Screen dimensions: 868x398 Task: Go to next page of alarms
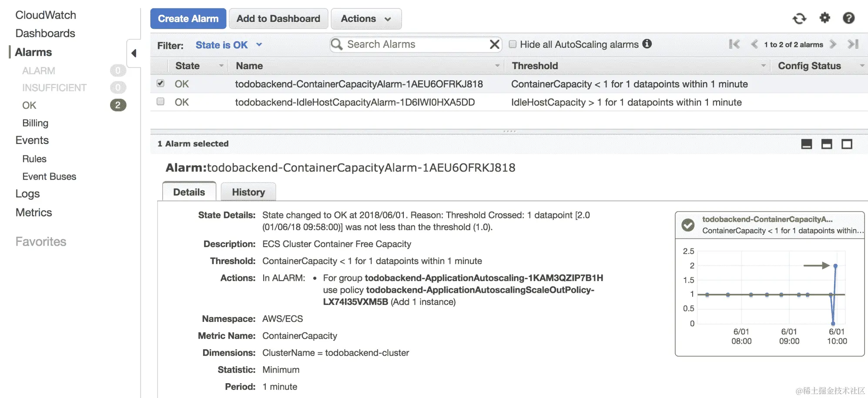point(833,44)
